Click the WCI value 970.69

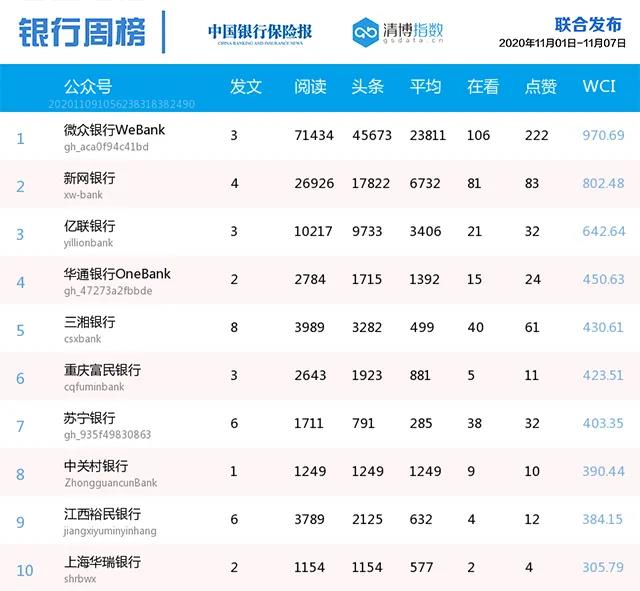click(603, 135)
